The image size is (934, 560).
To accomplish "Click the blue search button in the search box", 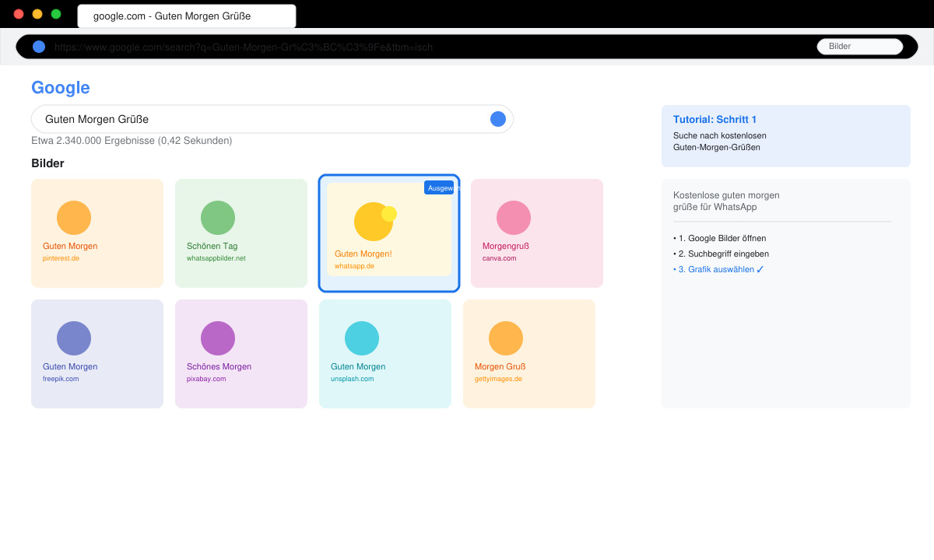I will click(x=498, y=119).
